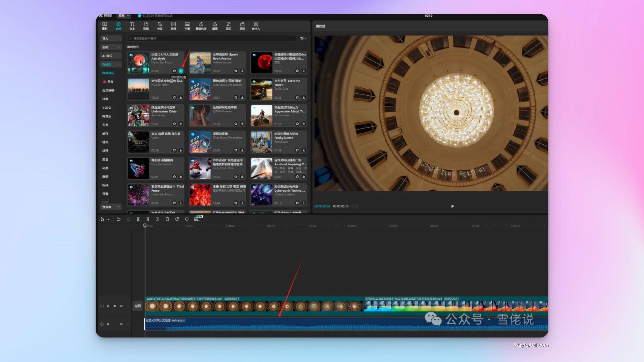Download the Cyberpunk Techno song
Viewport: 644px width, 362px height.
pos(304,203)
